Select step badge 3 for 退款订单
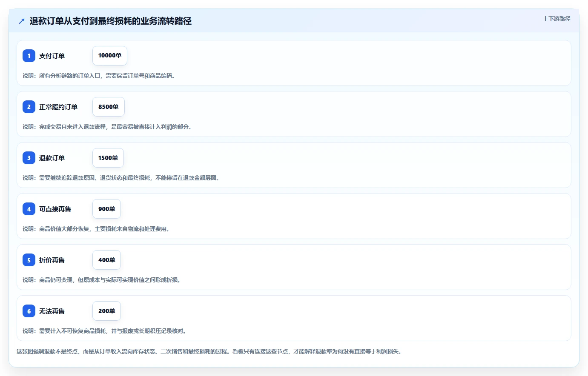Viewport: 588px width, 376px height. pos(29,158)
